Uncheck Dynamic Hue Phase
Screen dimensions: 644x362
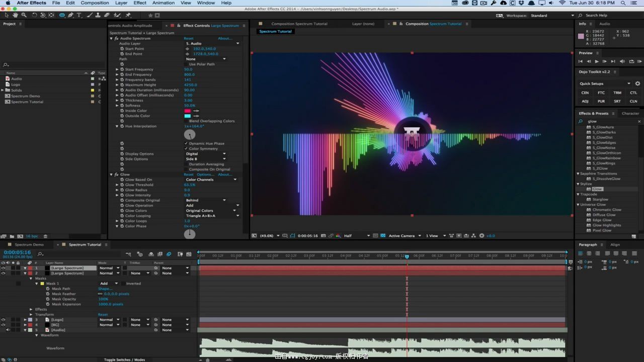tap(186, 143)
